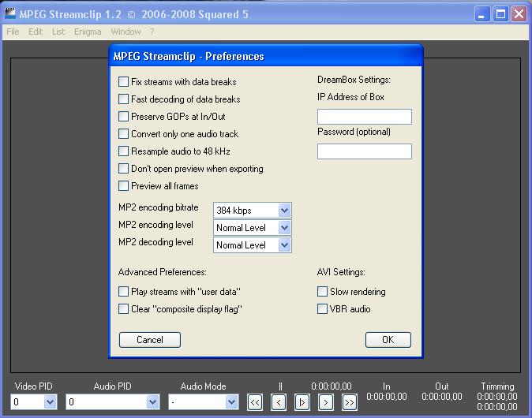Confirm preferences with OK button
The width and height of the screenshot is (532, 418).
(388, 340)
